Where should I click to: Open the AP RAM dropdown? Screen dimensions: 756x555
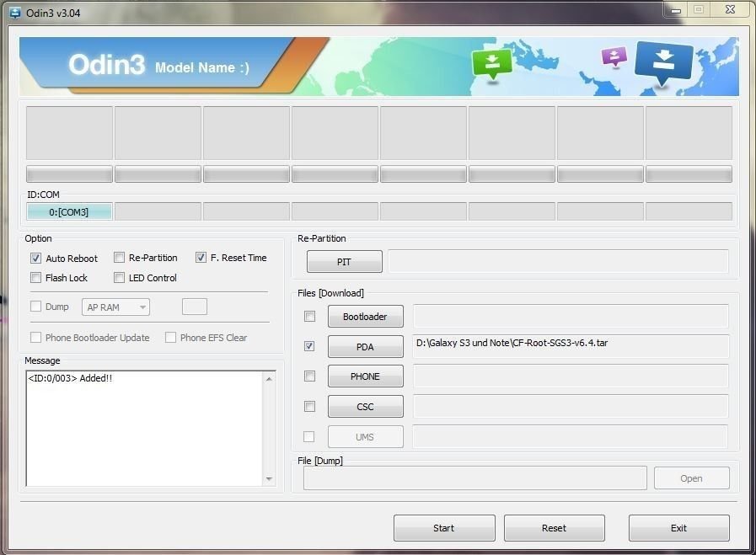pyautogui.click(x=115, y=307)
